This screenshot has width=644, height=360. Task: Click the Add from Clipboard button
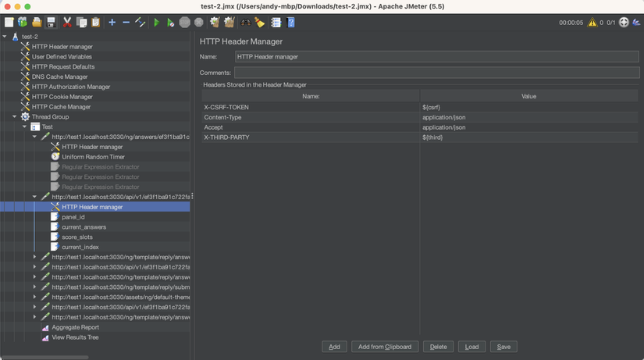384,347
